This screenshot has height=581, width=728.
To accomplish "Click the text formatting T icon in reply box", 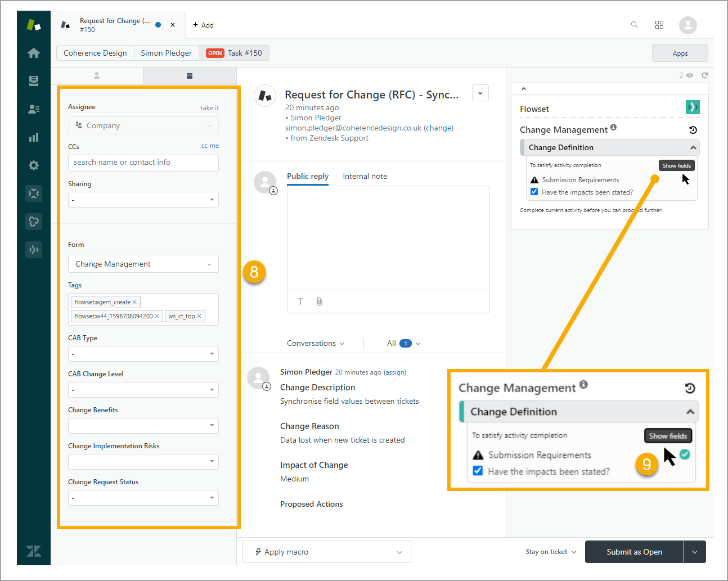I will coord(300,301).
